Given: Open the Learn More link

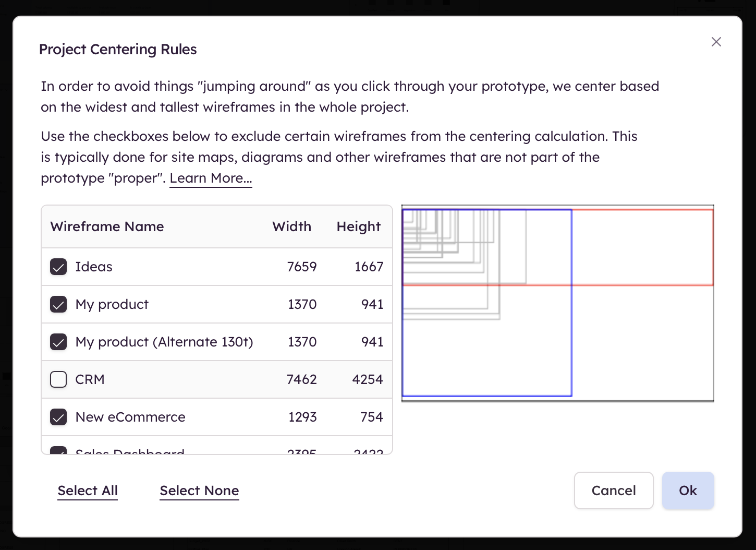Looking at the screenshot, I should tap(211, 178).
